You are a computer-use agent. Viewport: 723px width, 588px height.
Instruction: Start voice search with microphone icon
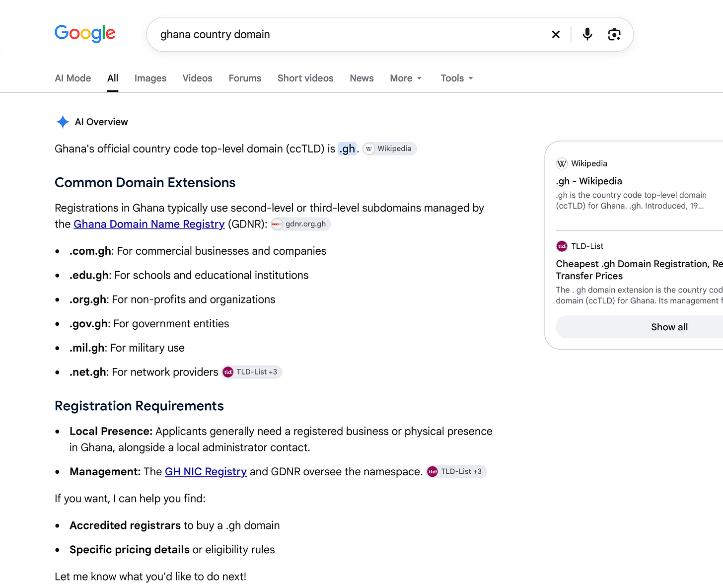click(x=587, y=34)
